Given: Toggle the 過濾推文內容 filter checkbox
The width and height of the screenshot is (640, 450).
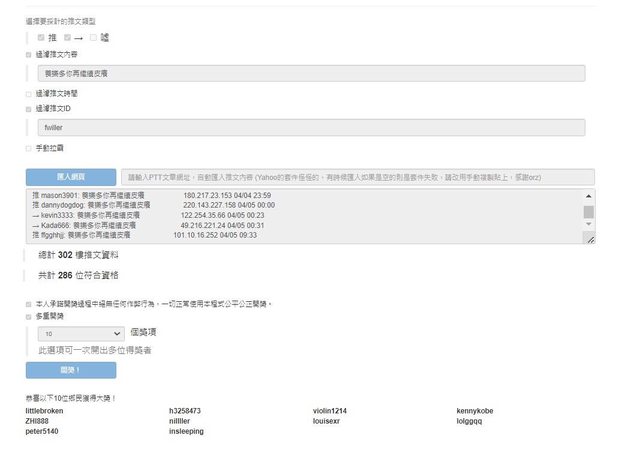Looking at the screenshot, I should pyautogui.click(x=29, y=55).
